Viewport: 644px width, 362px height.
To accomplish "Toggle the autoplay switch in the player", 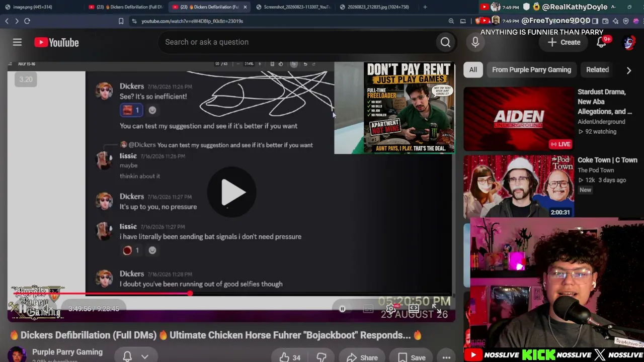I will click(342, 309).
